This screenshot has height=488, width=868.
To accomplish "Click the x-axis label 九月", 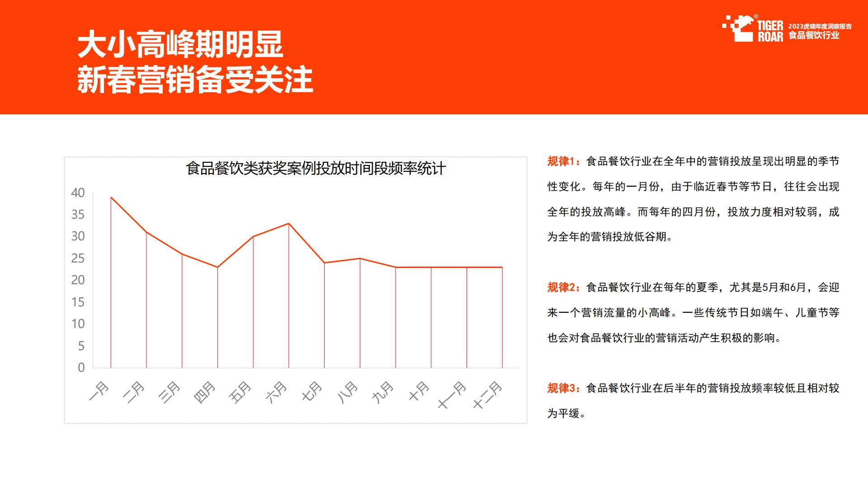I will click(x=383, y=391).
